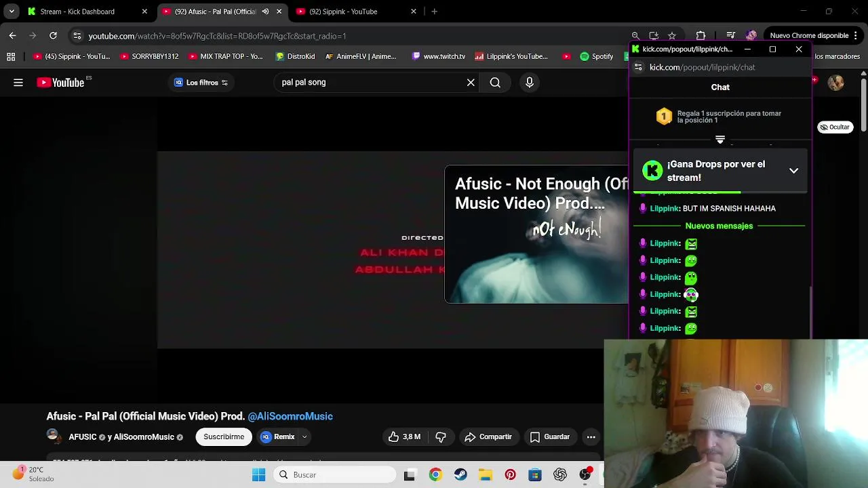
Task: Bookmark this page with the star icon
Action: [672, 36]
